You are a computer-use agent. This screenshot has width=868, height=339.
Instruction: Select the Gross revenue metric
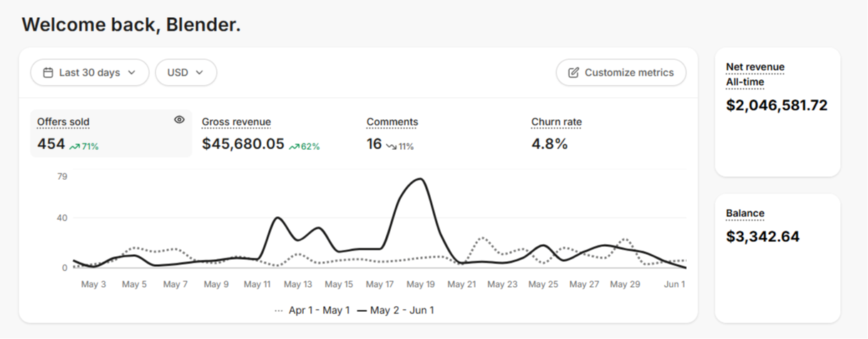(261, 133)
